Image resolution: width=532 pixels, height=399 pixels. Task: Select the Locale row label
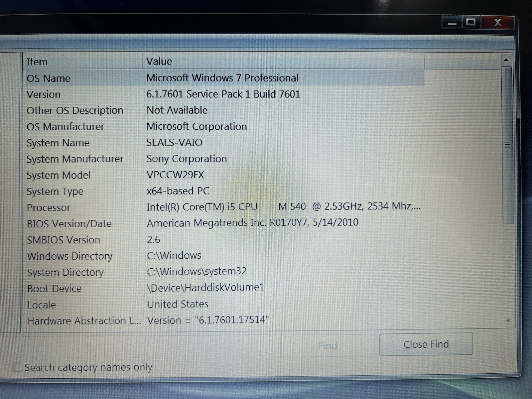coord(42,305)
